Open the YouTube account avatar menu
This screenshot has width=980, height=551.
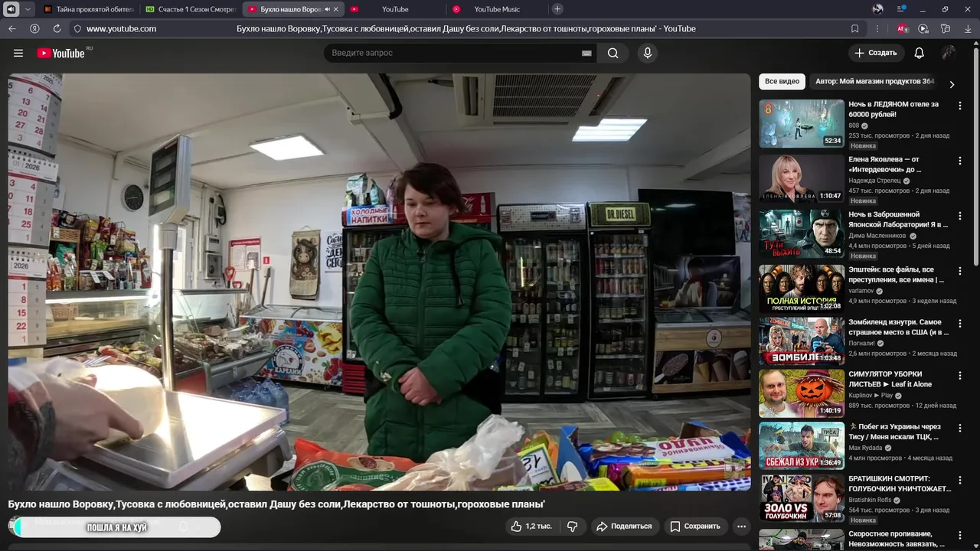[x=949, y=53]
